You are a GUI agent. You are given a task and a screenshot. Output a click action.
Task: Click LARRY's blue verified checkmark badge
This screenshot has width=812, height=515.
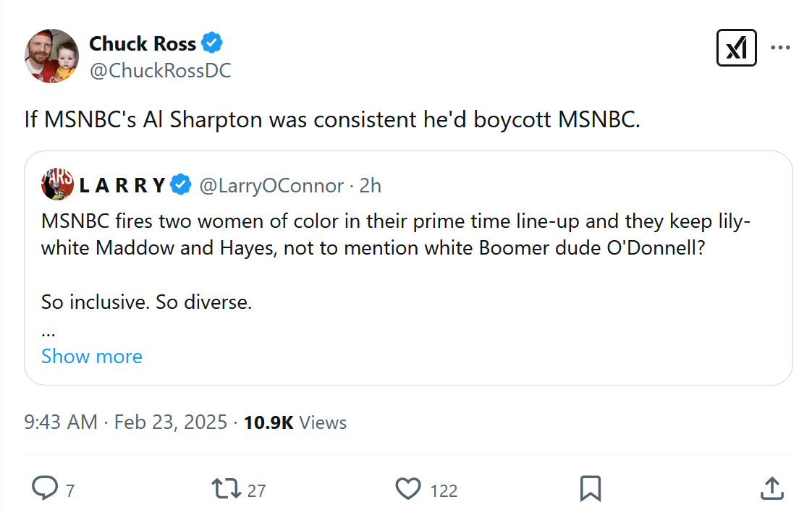click(180, 185)
